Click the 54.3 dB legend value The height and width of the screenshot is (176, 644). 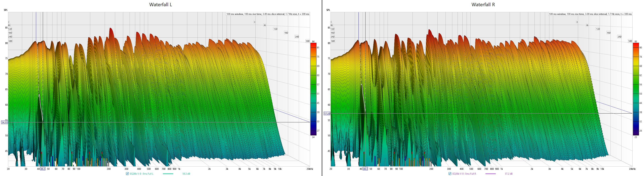(x=186, y=174)
